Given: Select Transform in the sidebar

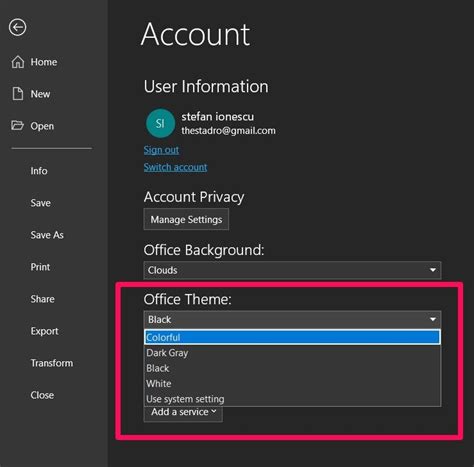Looking at the screenshot, I should (52, 363).
